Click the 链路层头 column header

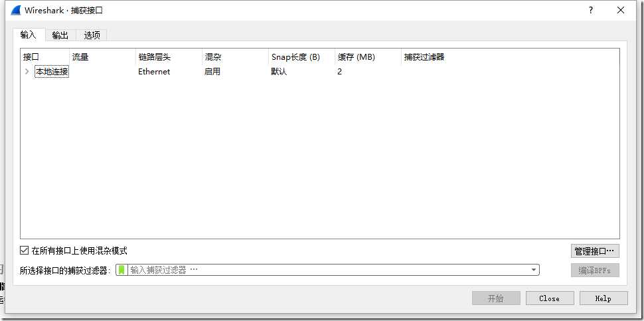[x=169, y=57]
